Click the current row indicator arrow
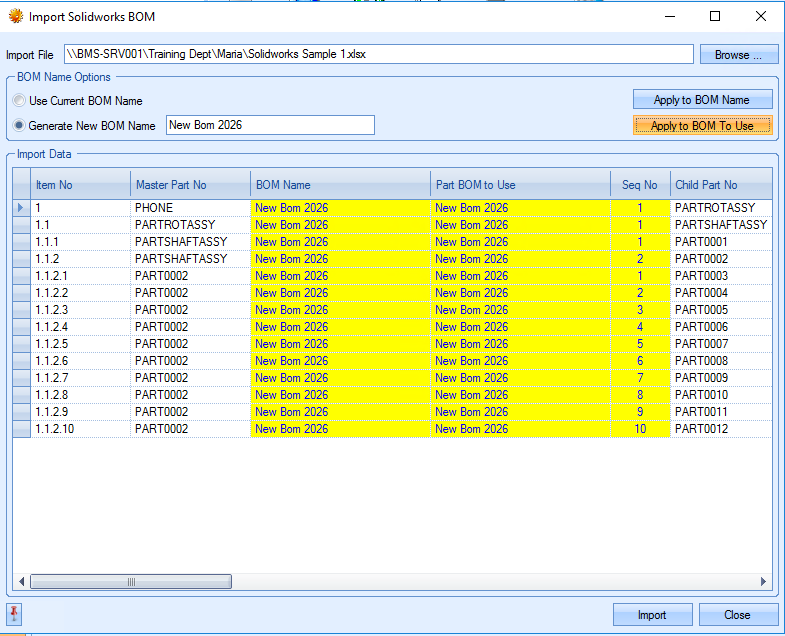Image resolution: width=785 pixels, height=636 pixels. pos(21,208)
